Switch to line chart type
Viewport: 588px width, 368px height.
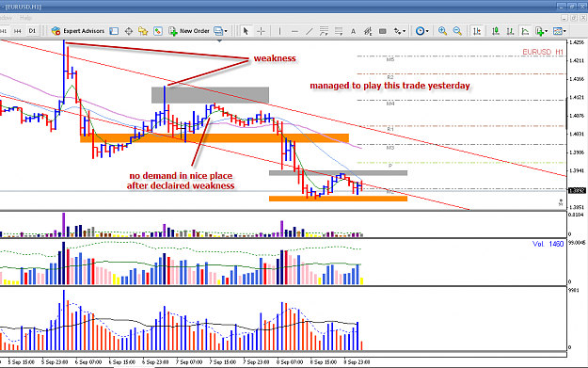point(525,31)
